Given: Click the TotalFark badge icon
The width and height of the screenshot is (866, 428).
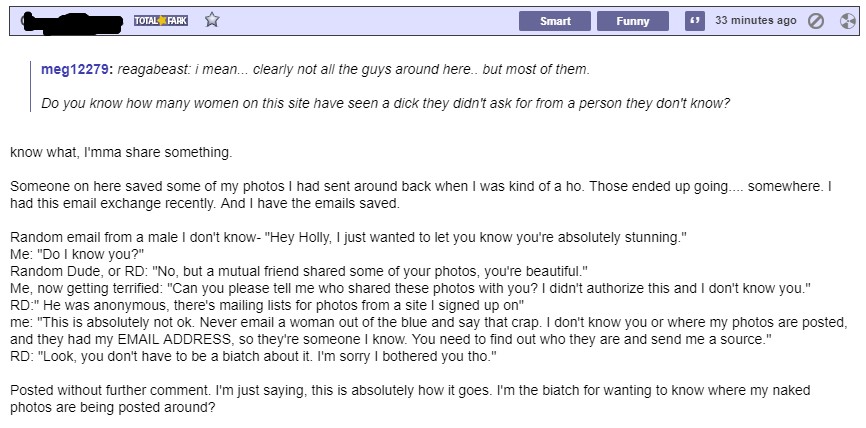Looking at the screenshot, I should (x=163, y=20).
